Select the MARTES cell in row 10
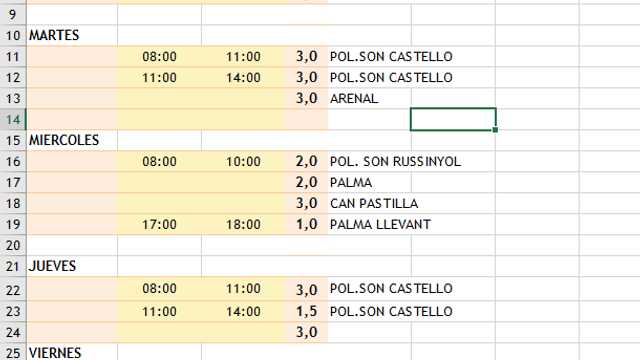The width and height of the screenshot is (640, 360). 72,36
